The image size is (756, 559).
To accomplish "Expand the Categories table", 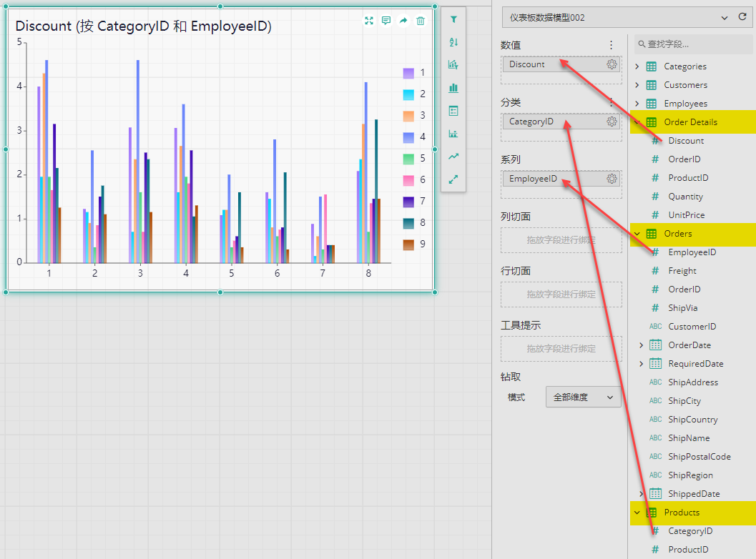I will coord(637,66).
